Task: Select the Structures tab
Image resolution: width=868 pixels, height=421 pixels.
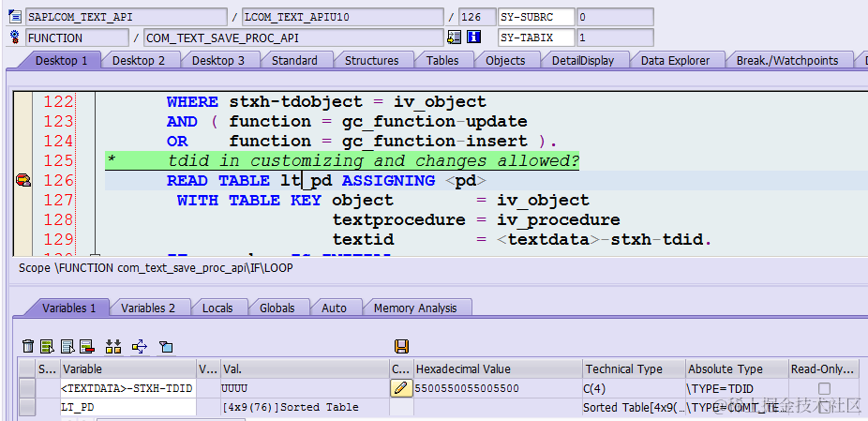Action: (372, 60)
